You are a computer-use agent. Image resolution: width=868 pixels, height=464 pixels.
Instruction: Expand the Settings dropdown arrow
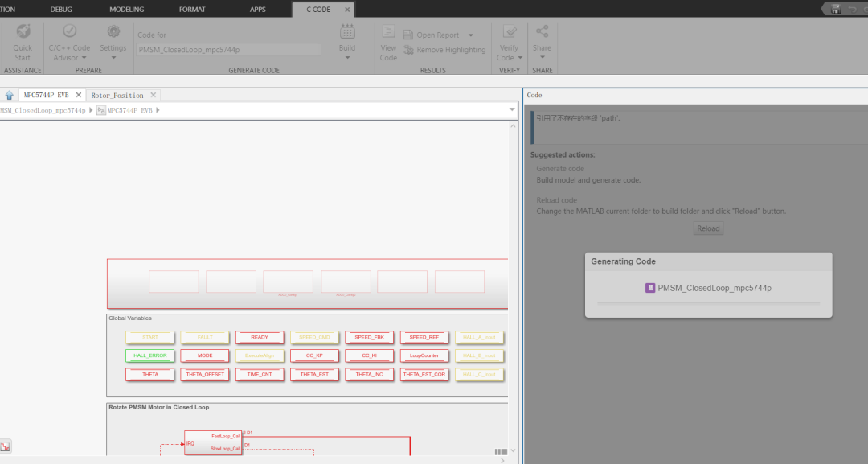[113, 58]
